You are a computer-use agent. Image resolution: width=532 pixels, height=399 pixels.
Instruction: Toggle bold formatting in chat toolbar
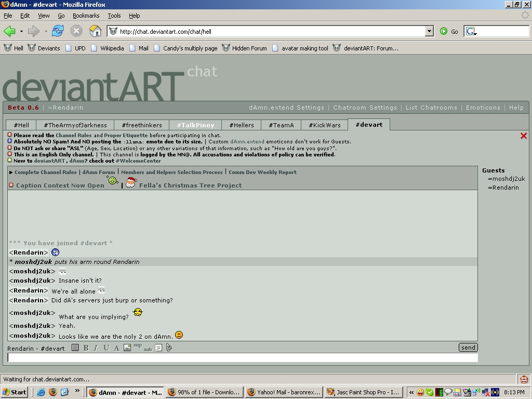pyautogui.click(x=86, y=348)
